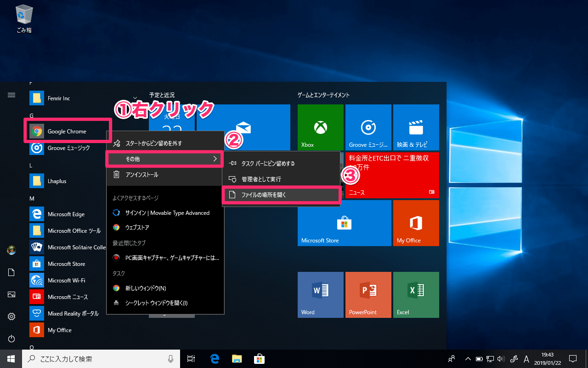The height and width of the screenshot is (368, 588).
Task: Open Fenrir Inc folder in app list
Action: point(67,98)
